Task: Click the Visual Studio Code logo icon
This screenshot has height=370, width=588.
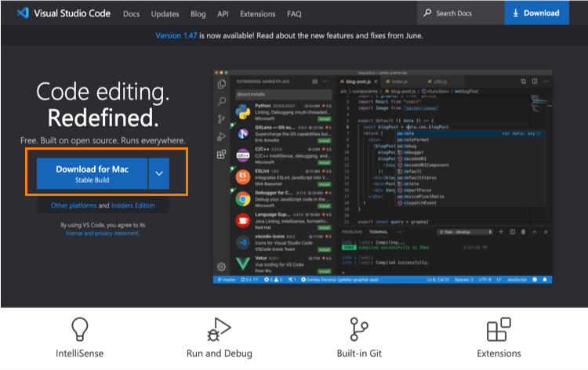Action: pos(23,13)
